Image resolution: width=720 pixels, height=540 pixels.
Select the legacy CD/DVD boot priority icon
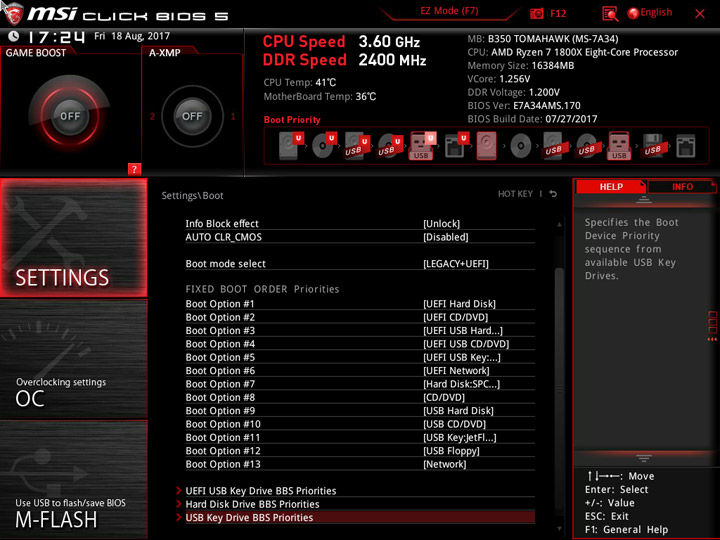click(520, 146)
